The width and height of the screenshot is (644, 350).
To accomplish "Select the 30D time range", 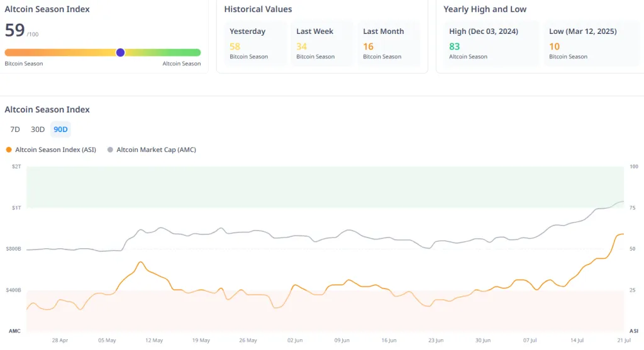I will tap(38, 129).
